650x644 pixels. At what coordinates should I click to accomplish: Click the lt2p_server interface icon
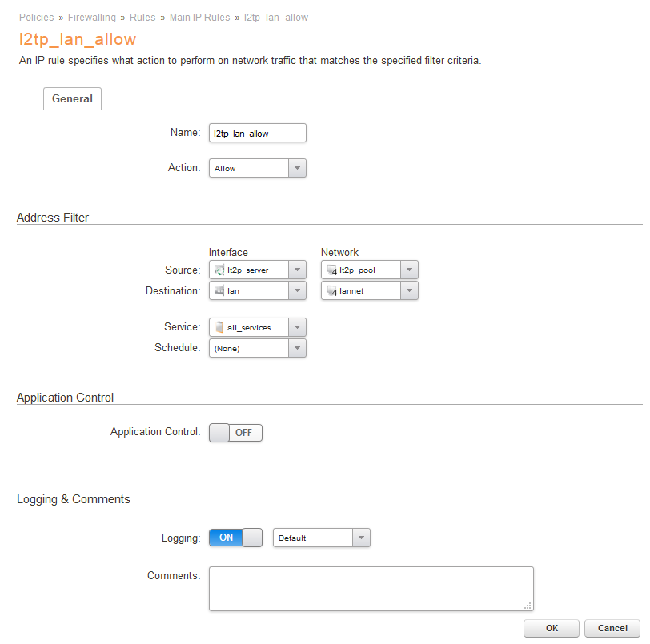pos(219,270)
